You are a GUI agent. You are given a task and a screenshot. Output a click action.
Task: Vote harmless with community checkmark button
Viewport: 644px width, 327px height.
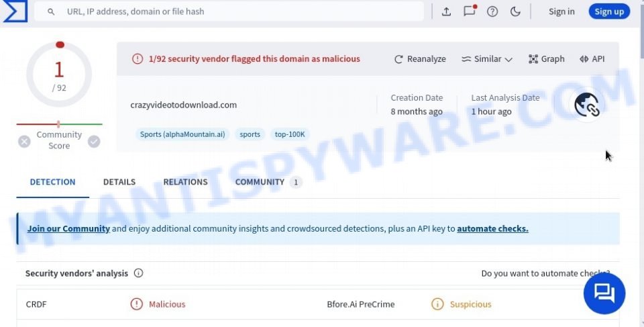click(94, 142)
